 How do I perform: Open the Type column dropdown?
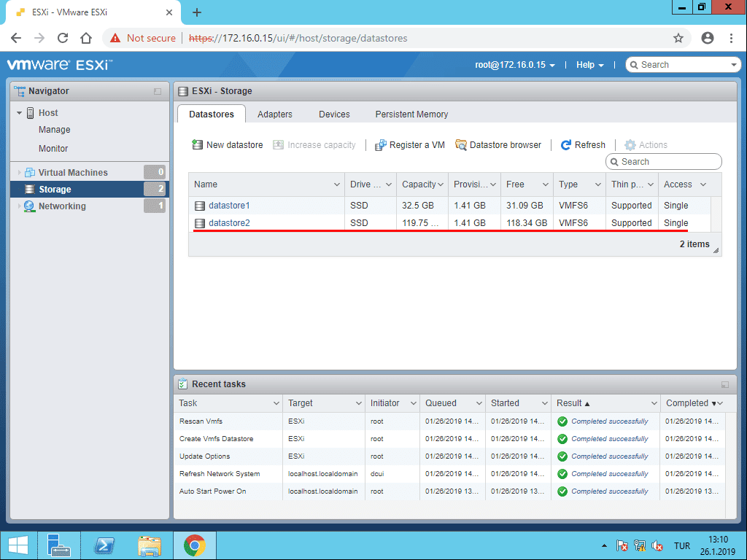[597, 184]
